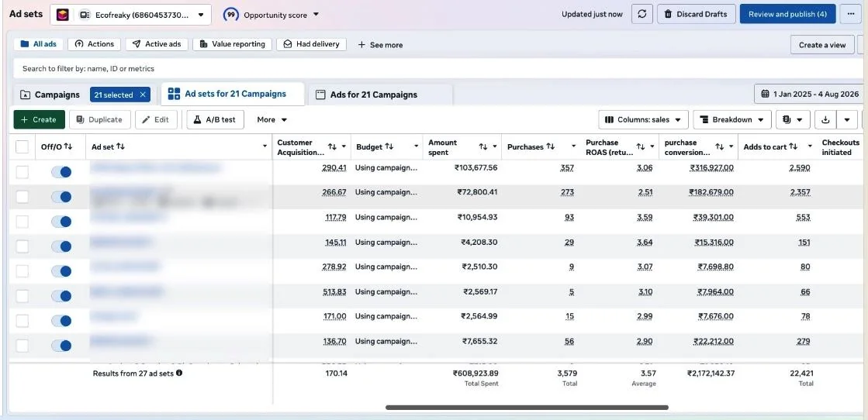The image size is (868, 420).
Task: Select the Had delivery view
Action: [311, 44]
